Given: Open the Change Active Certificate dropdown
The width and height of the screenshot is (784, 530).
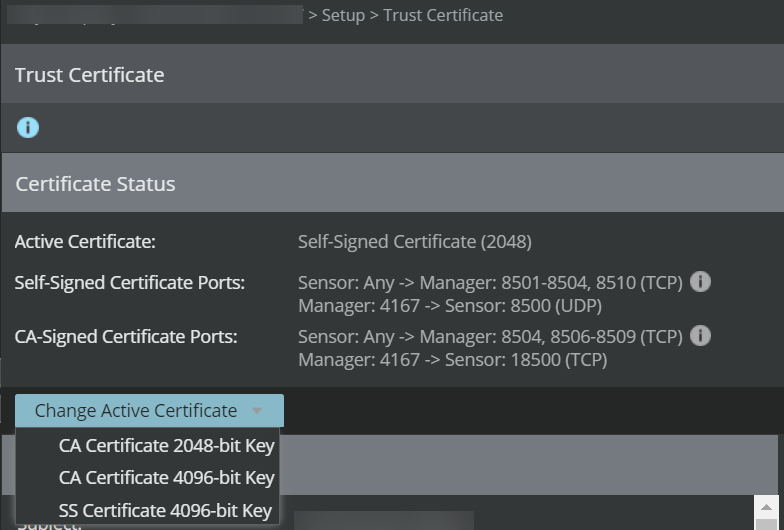Looking at the screenshot, I should (x=150, y=410).
